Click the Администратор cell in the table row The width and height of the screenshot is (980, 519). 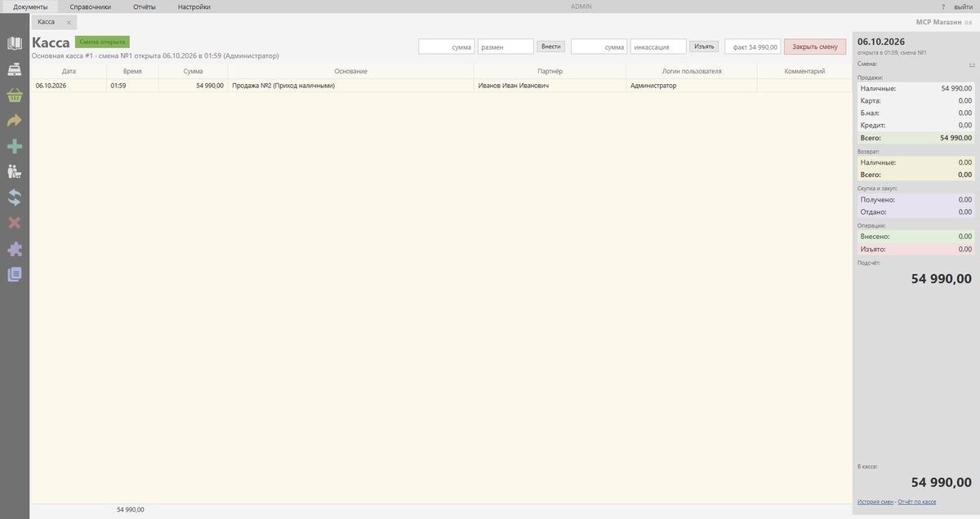[692, 86]
